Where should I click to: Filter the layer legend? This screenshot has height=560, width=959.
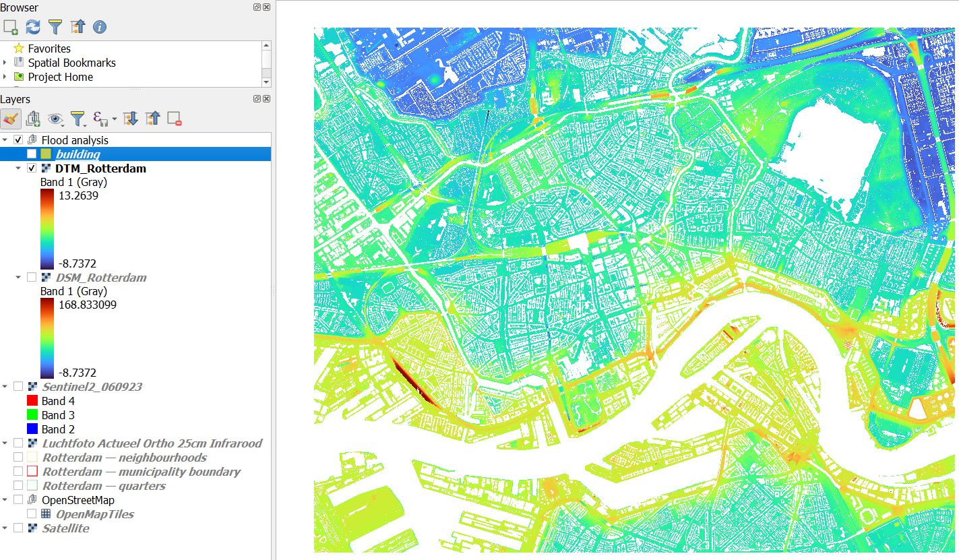pos(79,119)
